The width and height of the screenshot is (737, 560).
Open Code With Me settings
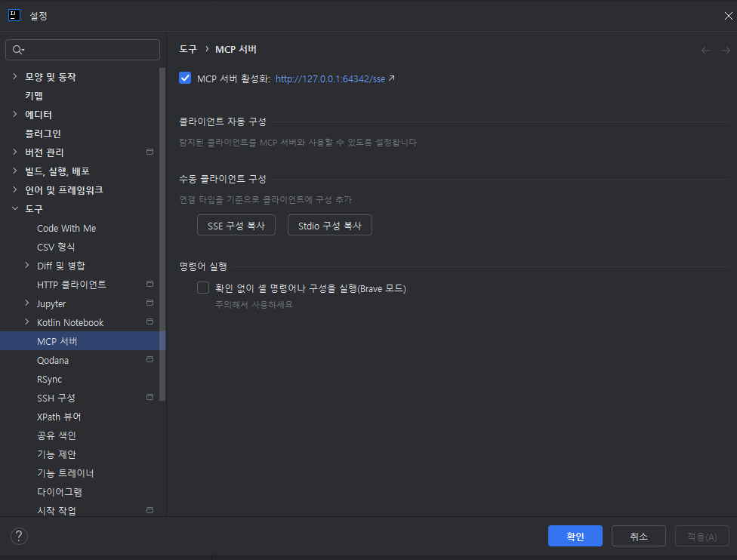coord(66,229)
